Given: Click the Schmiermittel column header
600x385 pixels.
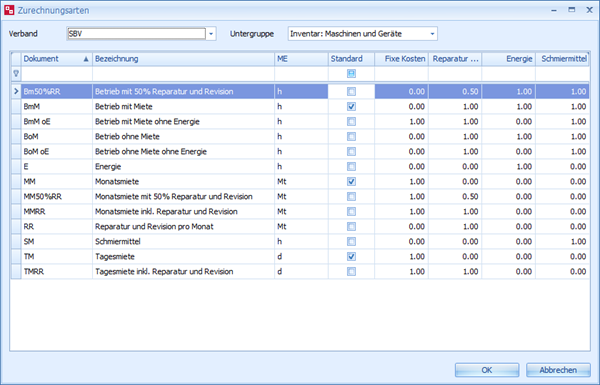Looking at the screenshot, I should [562, 59].
